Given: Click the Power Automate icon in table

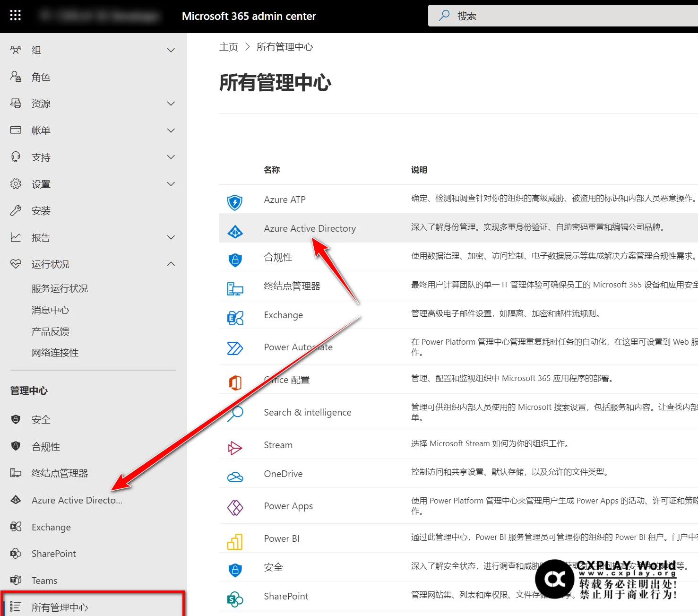Looking at the screenshot, I should click(x=235, y=348).
